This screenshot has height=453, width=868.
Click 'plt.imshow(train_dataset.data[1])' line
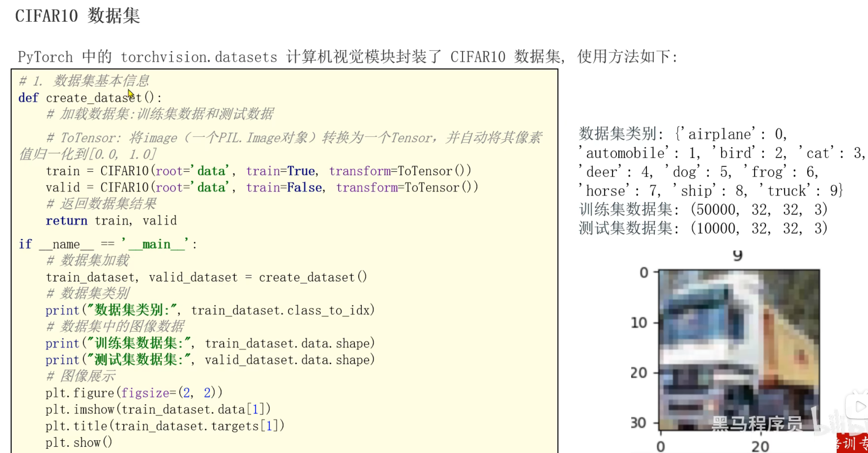click(158, 409)
